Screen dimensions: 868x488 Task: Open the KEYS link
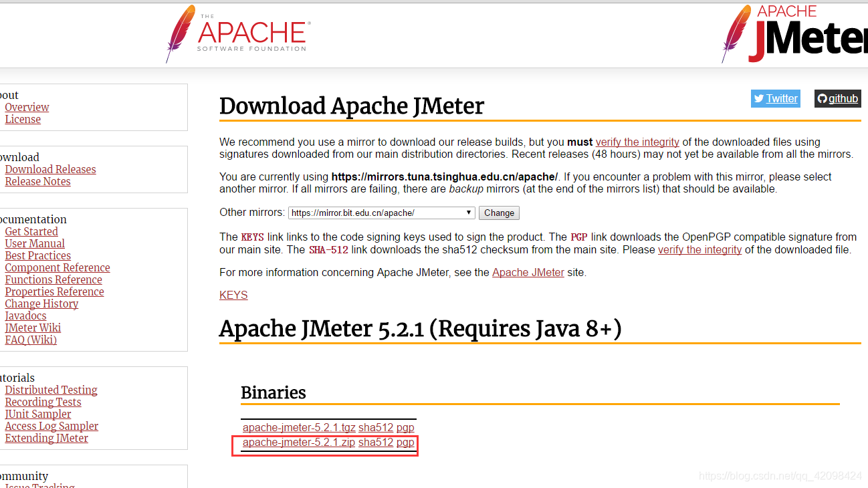pyautogui.click(x=233, y=295)
